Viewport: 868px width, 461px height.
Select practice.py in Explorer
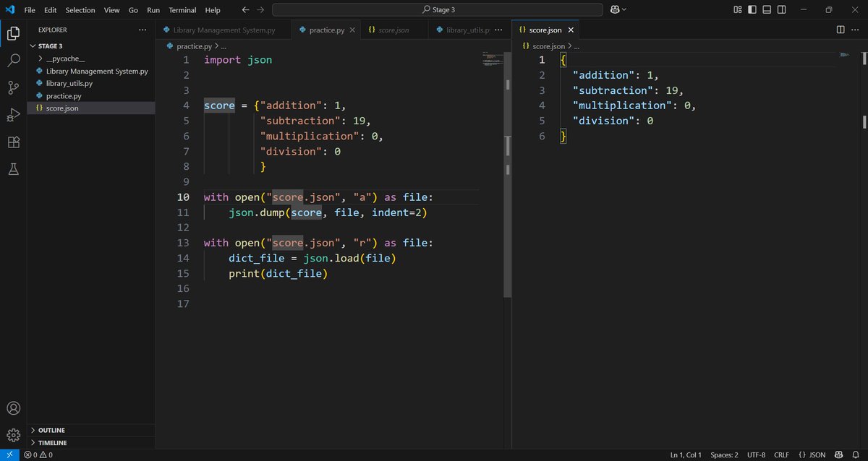coord(90,95)
